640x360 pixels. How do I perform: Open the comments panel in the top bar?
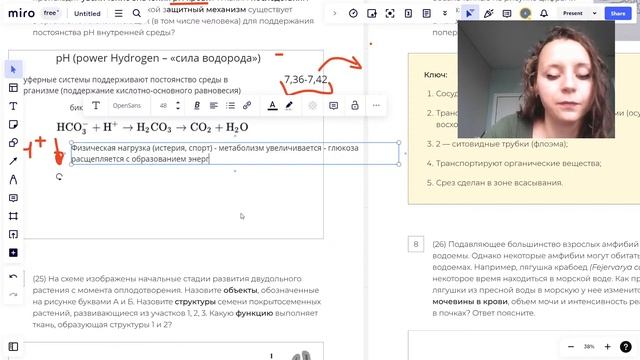[507, 13]
